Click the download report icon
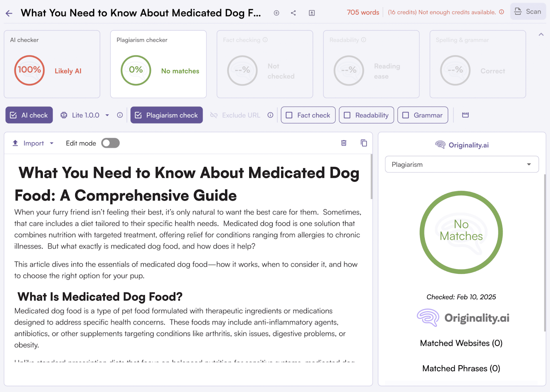550x392 pixels. [x=312, y=13]
